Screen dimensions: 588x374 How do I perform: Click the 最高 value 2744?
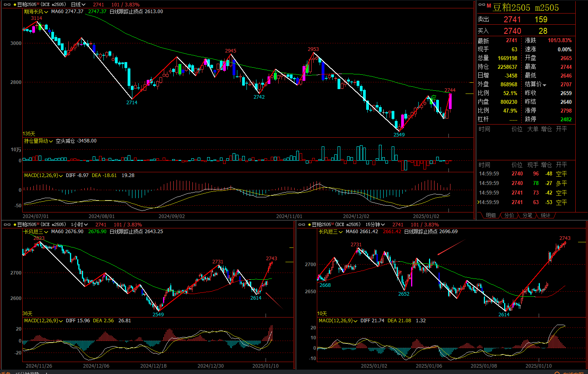pyautogui.click(x=566, y=67)
